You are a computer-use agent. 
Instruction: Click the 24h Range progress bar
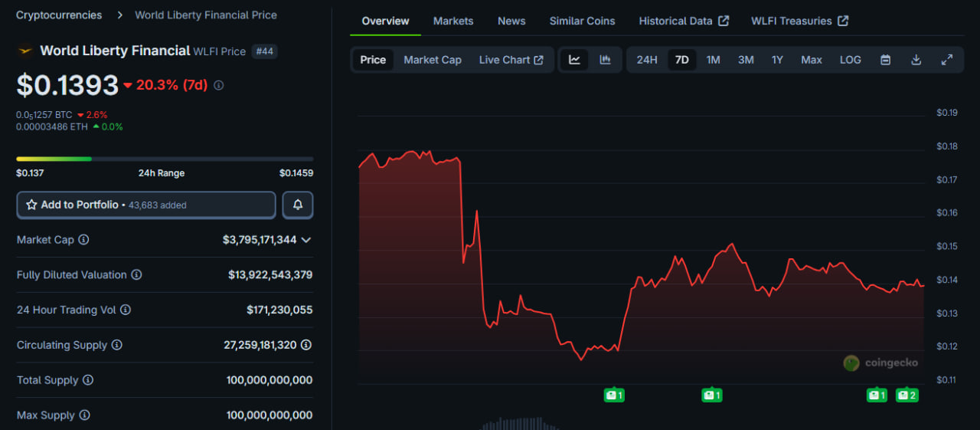pyautogui.click(x=165, y=159)
